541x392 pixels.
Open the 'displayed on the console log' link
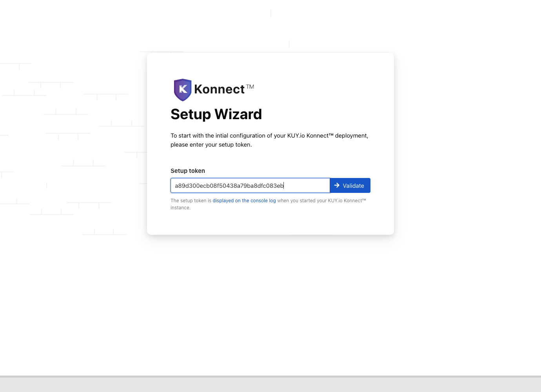click(244, 201)
